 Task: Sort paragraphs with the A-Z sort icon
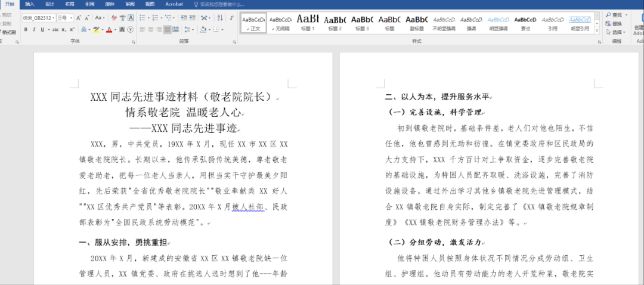pos(219,18)
